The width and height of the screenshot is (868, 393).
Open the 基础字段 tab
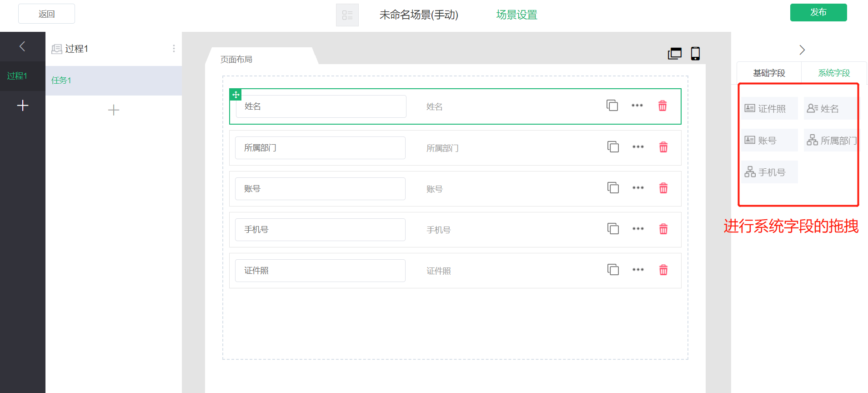click(x=769, y=73)
